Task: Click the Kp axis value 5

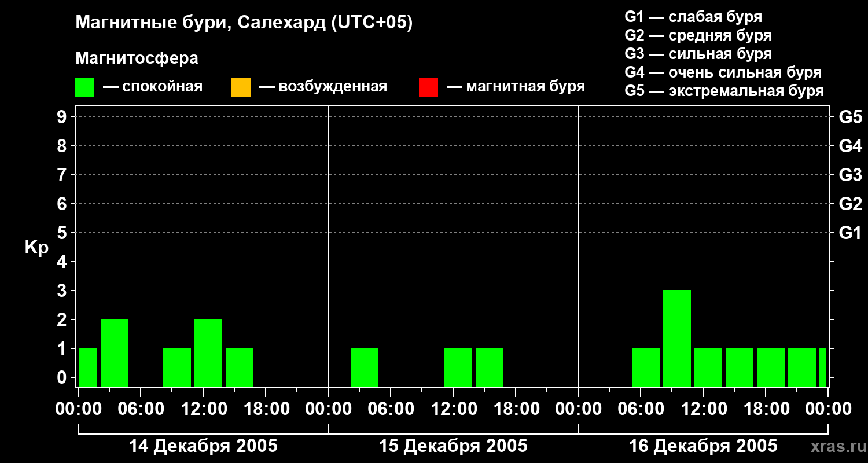Action: (63, 233)
